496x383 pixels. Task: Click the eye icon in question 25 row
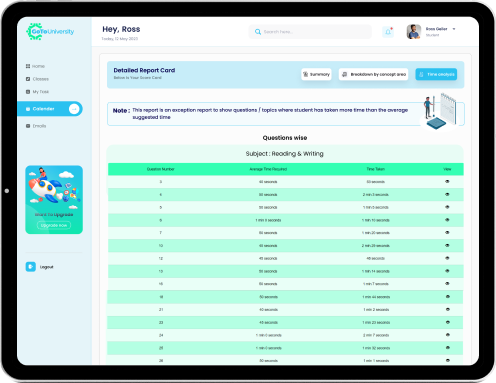pyautogui.click(x=448, y=348)
